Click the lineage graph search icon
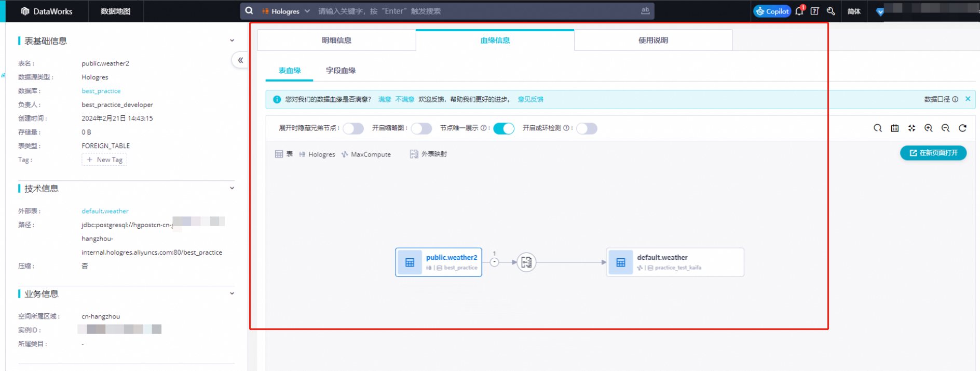This screenshot has width=980, height=371. [x=878, y=128]
